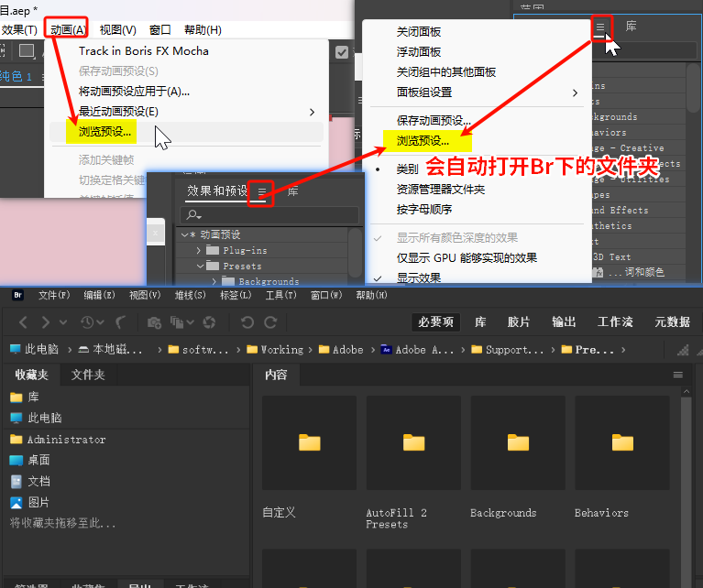Switch to 文件夹 tab in Bridge
The image size is (703, 588).
coord(88,375)
